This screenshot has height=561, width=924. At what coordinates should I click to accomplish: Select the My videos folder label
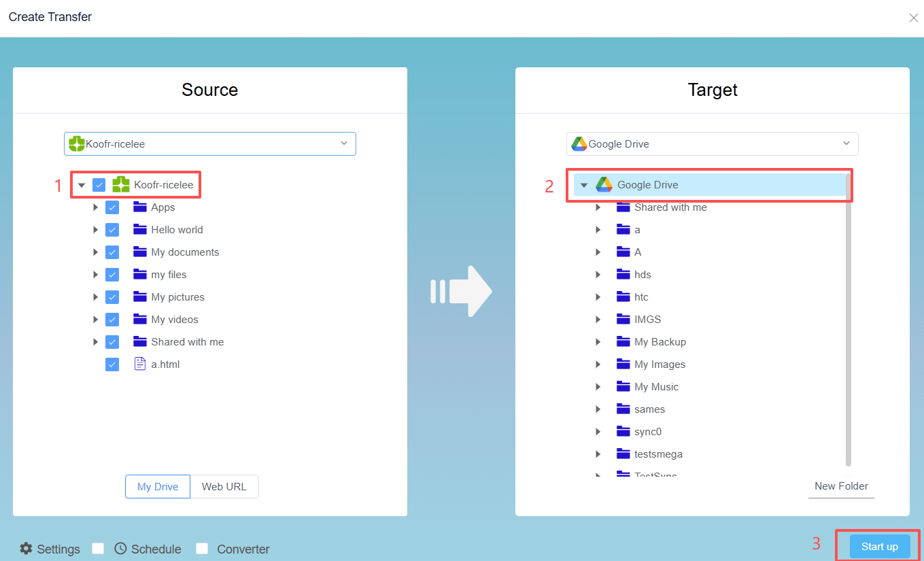[175, 319]
